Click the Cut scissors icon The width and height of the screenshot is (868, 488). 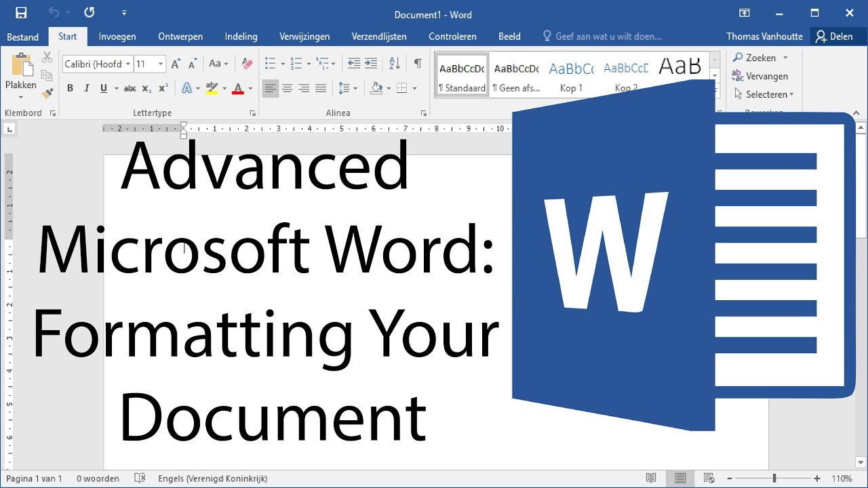47,58
